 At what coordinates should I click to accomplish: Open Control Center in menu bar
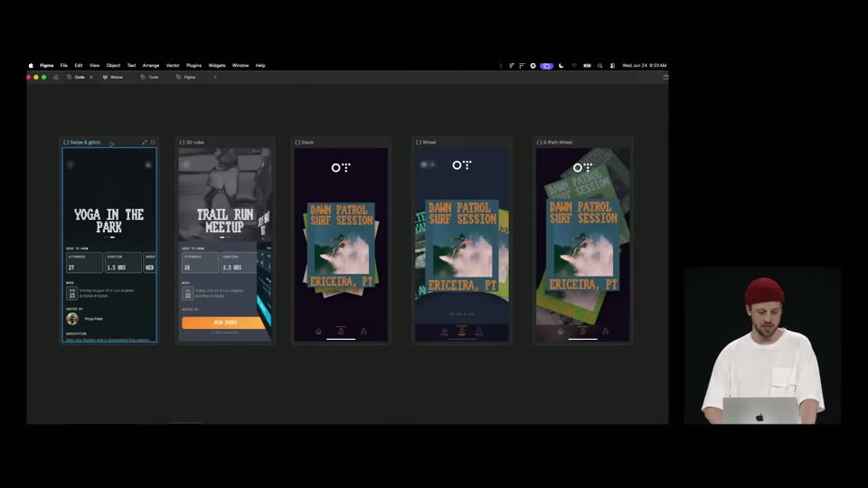pos(612,65)
